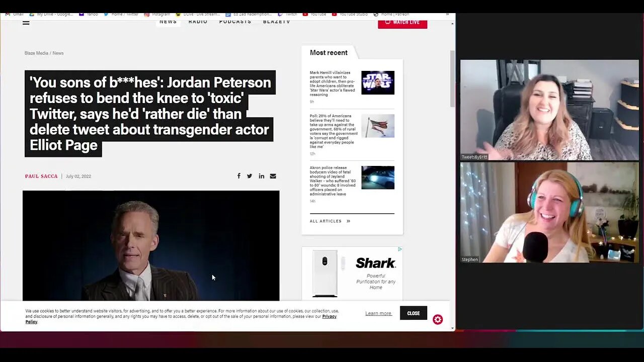Click the scrollbar down arrow
The height and width of the screenshot is (362, 644).
click(x=452, y=328)
